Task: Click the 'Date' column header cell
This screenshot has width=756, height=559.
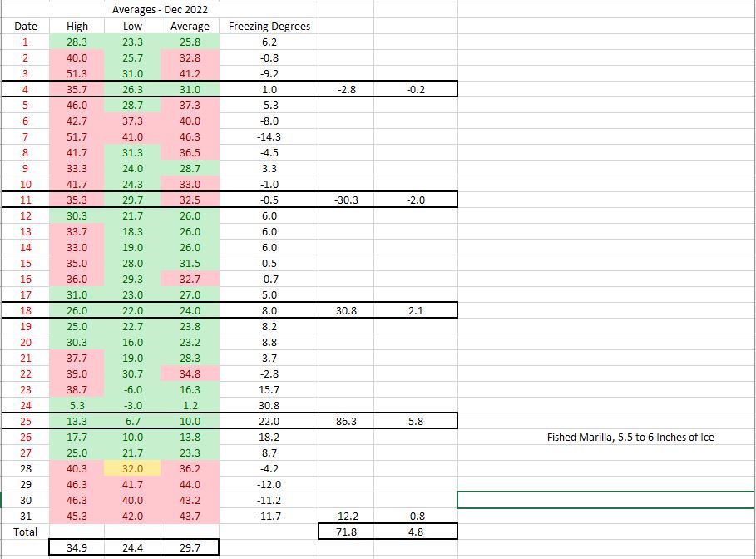Action: pyautogui.click(x=25, y=26)
